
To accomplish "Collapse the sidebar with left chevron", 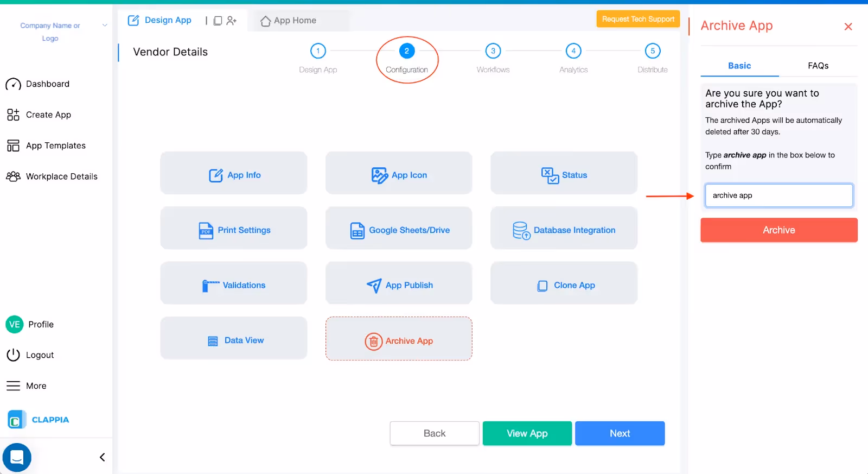I will (102, 457).
